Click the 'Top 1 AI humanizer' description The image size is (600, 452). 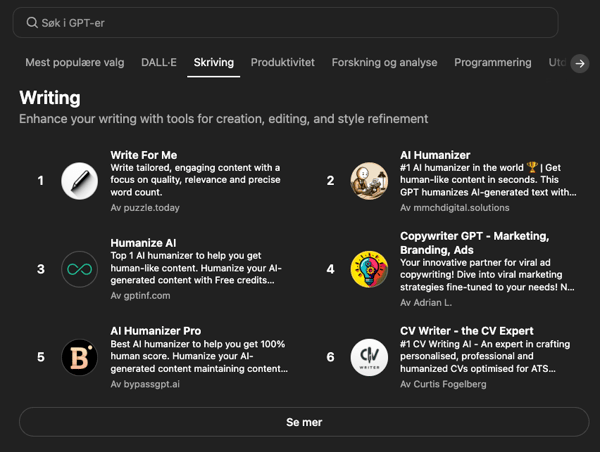pyautogui.click(x=196, y=268)
